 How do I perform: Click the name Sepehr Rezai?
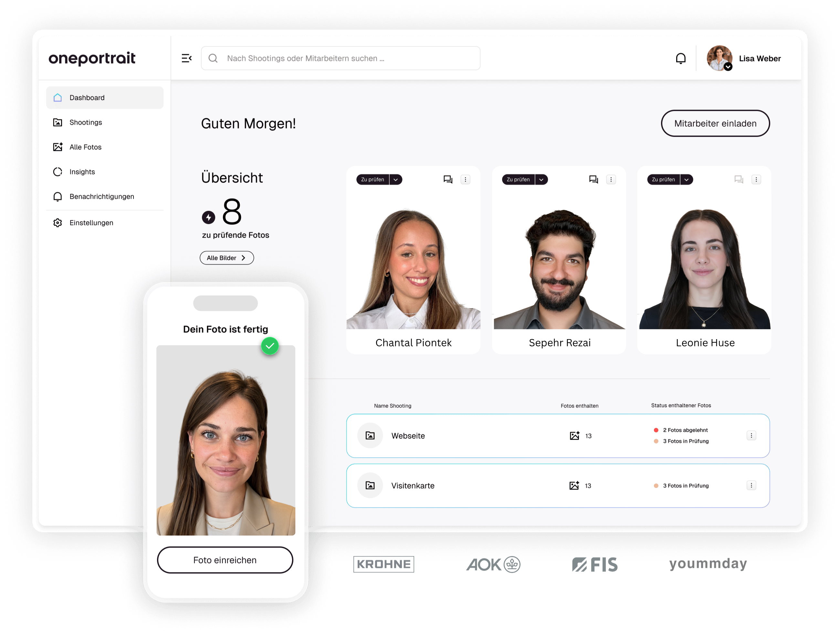click(559, 342)
